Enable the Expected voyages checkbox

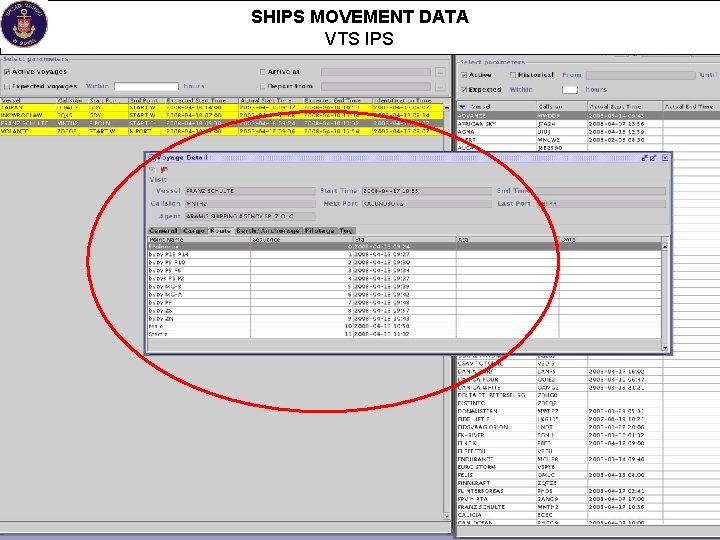pyautogui.click(x=7, y=86)
